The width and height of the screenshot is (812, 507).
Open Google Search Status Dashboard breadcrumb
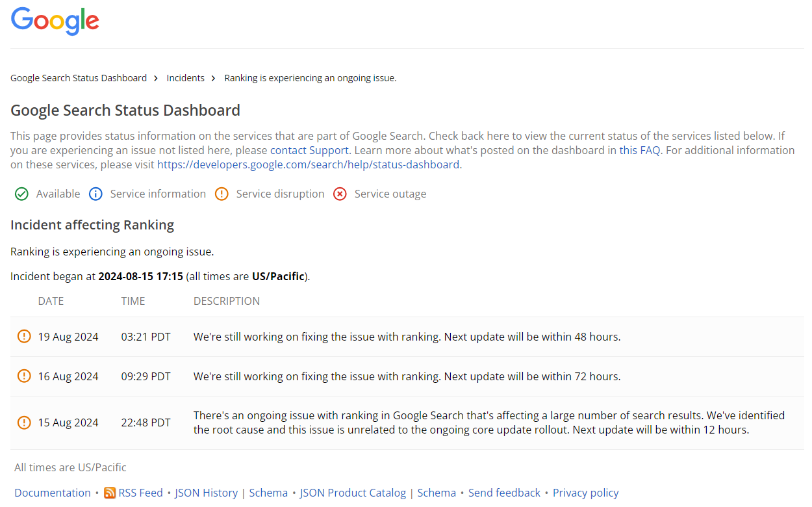[x=79, y=78]
